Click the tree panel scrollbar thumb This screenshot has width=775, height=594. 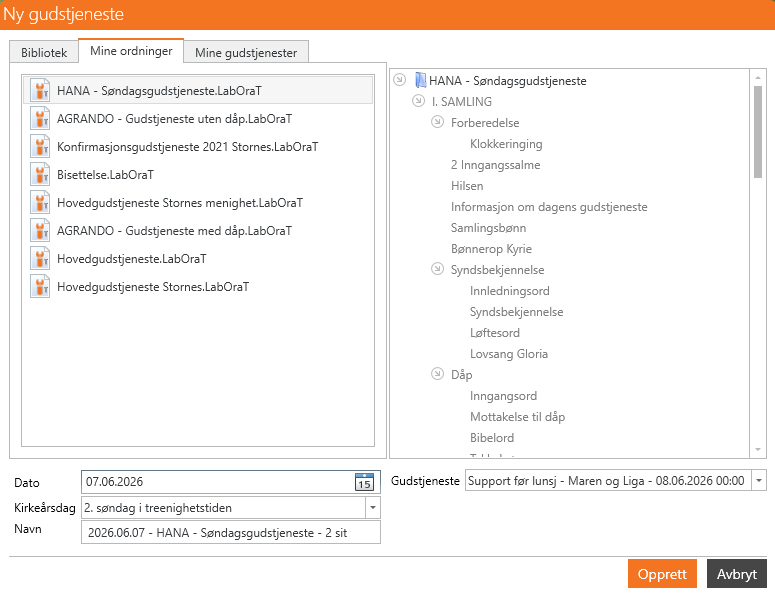point(758,131)
